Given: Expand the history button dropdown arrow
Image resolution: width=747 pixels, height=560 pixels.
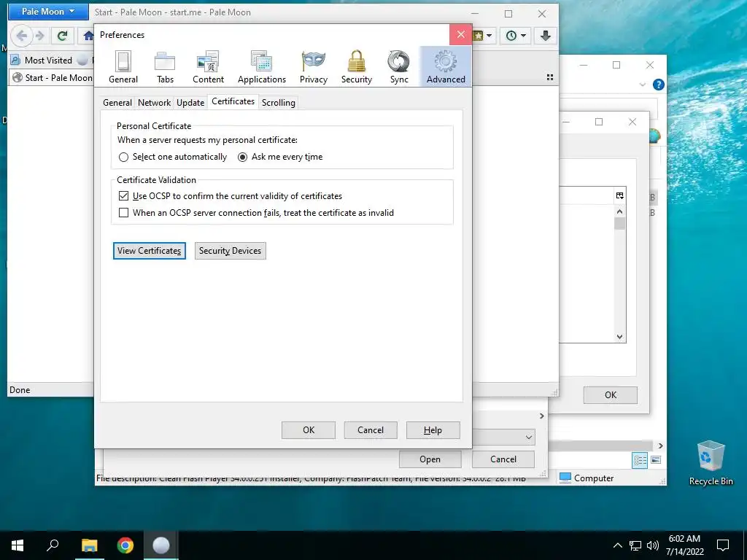Looking at the screenshot, I should point(524,36).
